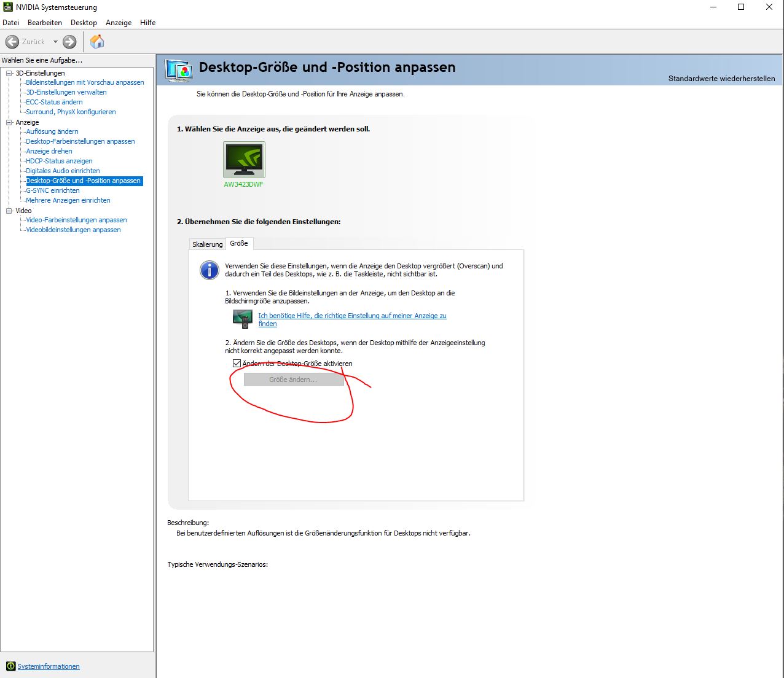Viewport: 784px width, 678px height.
Task: Open the Hilfe menu
Action: click(148, 23)
